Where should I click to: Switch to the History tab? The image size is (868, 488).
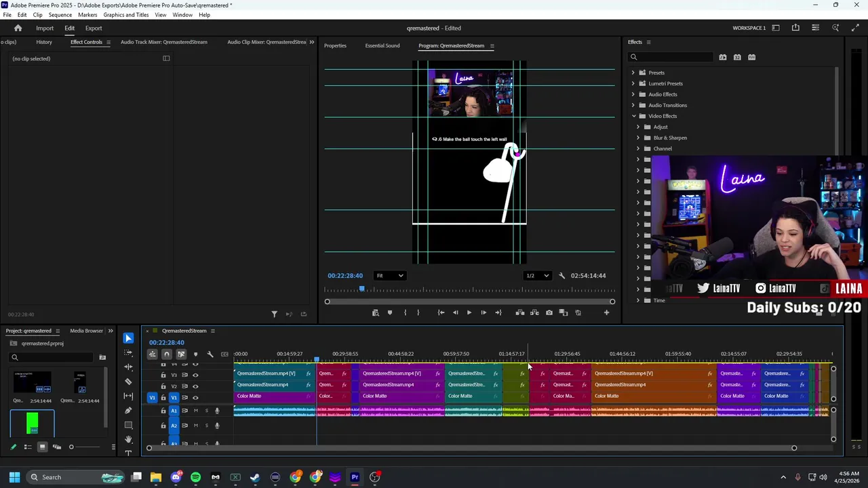pos(44,42)
